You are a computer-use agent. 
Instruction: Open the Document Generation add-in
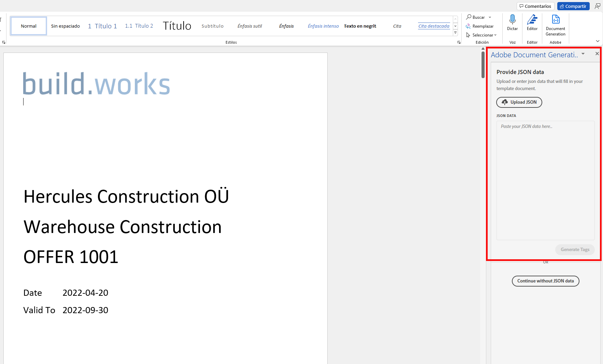pos(555,26)
